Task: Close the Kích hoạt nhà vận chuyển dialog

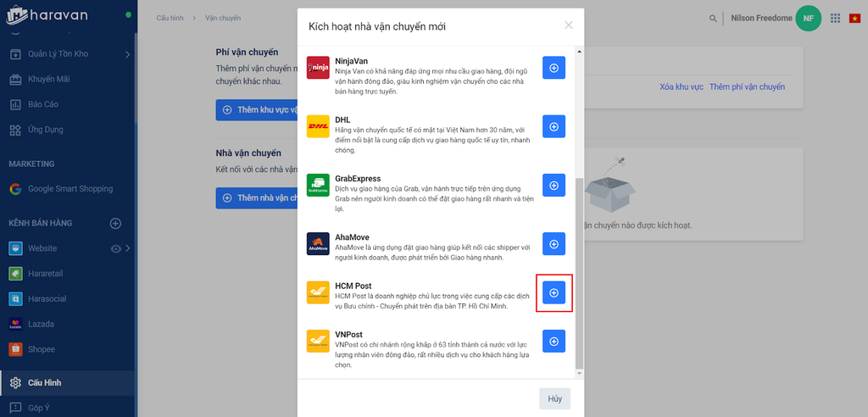Action: click(569, 25)
